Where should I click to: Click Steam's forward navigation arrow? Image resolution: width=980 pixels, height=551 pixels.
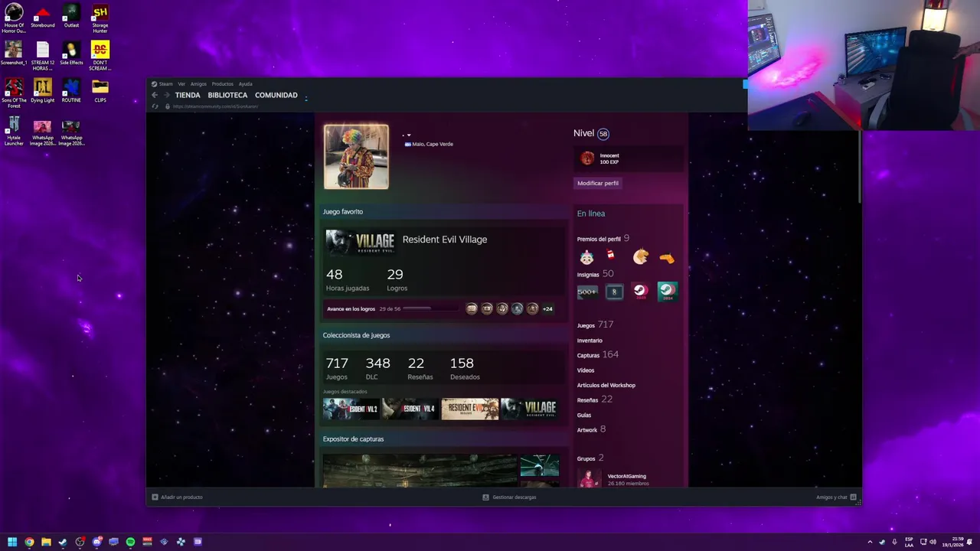coord(166,95)
